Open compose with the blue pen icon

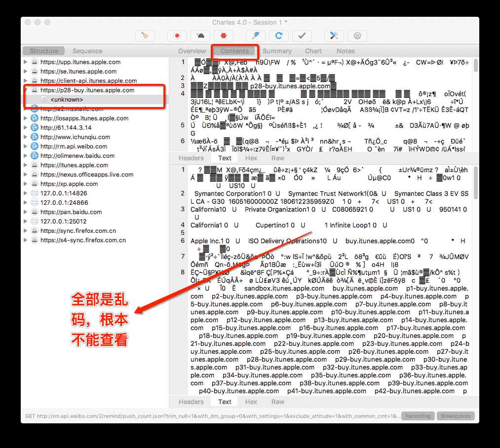click(x=256, y=36)
